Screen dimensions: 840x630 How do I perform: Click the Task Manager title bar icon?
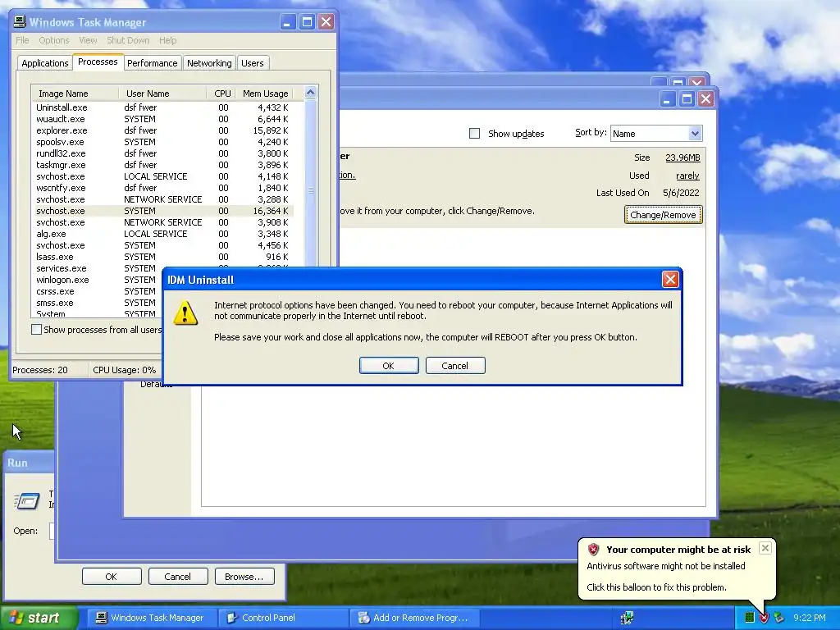point(20,22)
